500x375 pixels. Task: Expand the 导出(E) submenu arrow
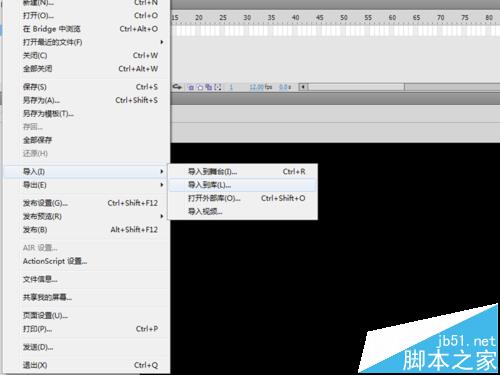coord(162,185)
